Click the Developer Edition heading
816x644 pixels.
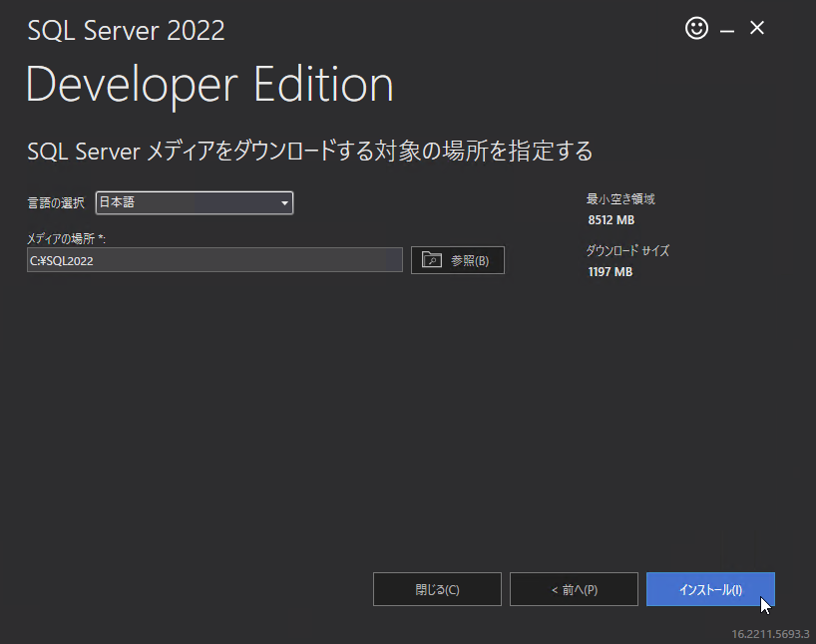pos(209,85)
